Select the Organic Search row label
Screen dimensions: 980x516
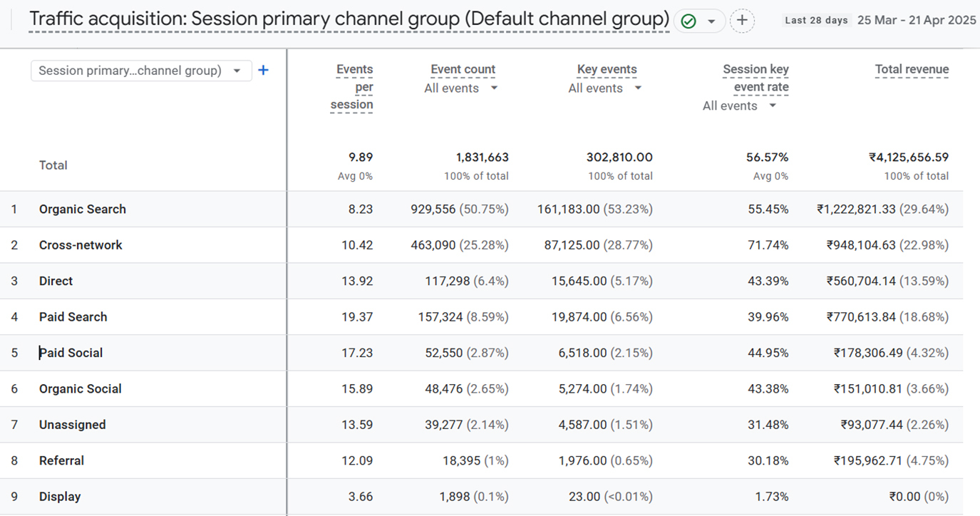coord(83,210)
